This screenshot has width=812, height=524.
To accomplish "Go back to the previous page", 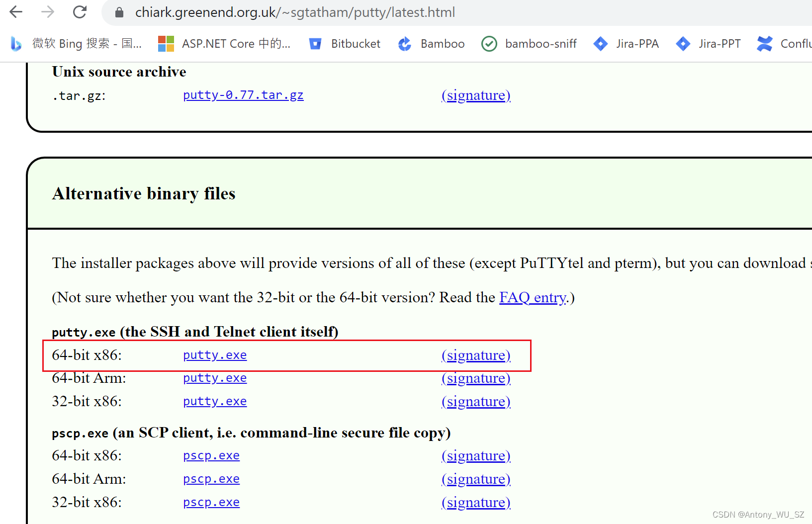I will [x=16, y=12].
